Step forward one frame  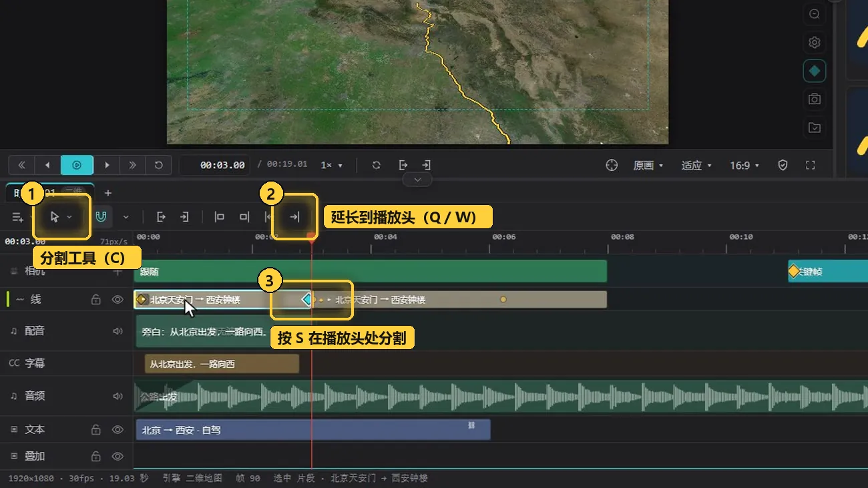pos(107,165)
